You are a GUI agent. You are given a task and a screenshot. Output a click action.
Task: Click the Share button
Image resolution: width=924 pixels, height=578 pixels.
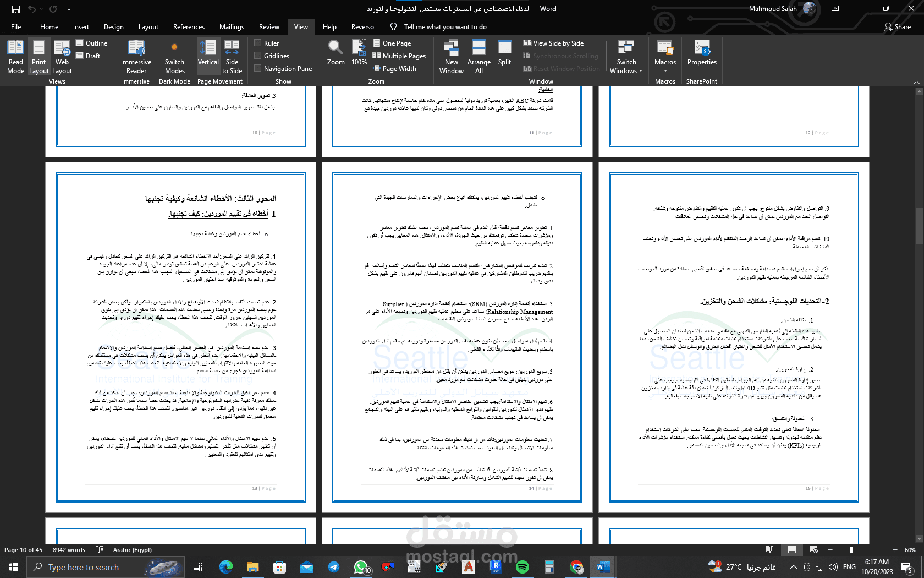[x=898, y=26]
